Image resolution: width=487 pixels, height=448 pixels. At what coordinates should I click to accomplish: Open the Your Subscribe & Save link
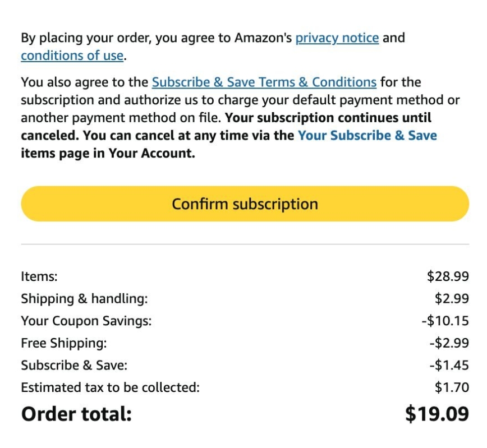point(367,136)
